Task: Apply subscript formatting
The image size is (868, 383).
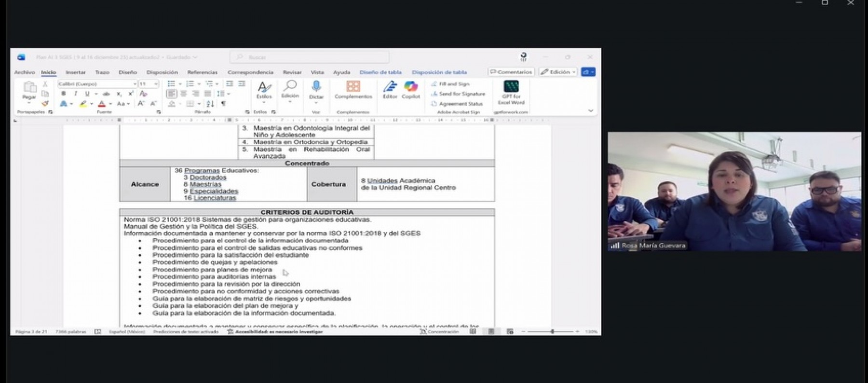Action: tap(119, 94)
